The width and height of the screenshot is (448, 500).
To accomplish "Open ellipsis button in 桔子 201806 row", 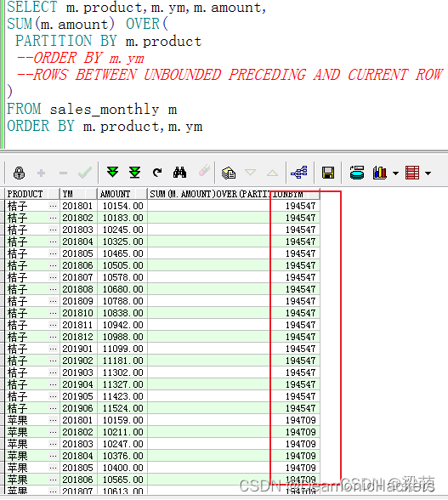I will tap(54, 265).
